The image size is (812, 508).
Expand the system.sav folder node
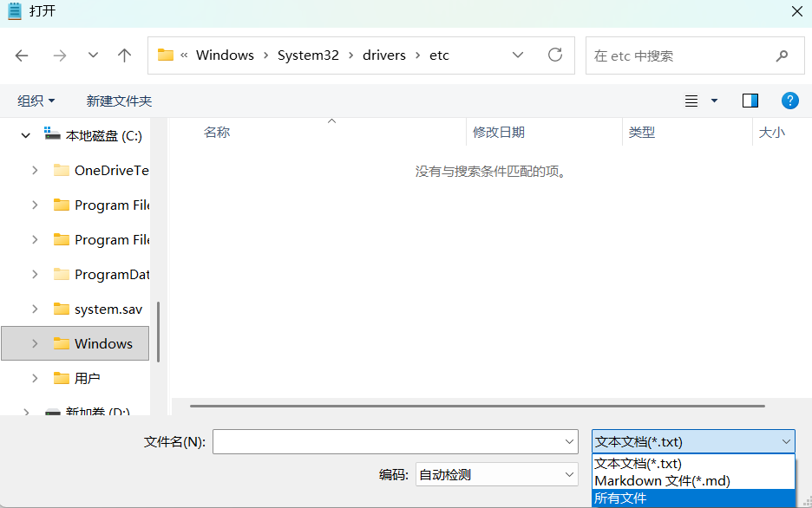(35, 309)
